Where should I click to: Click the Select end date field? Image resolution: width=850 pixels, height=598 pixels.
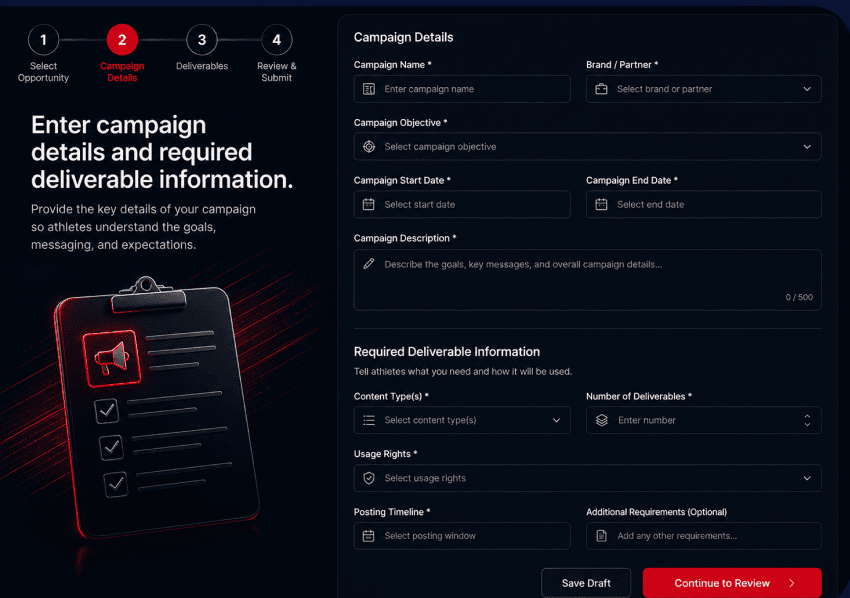703,204
